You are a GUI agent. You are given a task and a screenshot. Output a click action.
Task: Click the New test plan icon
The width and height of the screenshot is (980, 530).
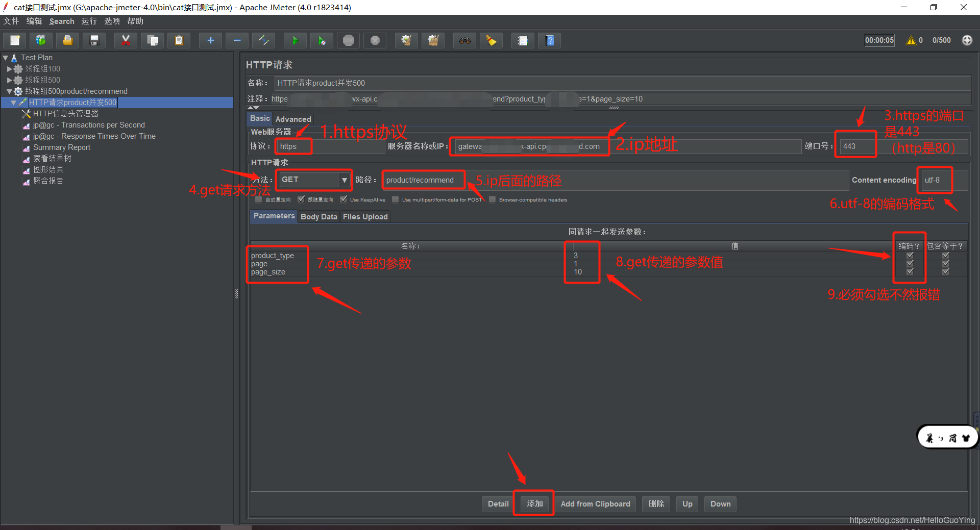tap(15, 40)
